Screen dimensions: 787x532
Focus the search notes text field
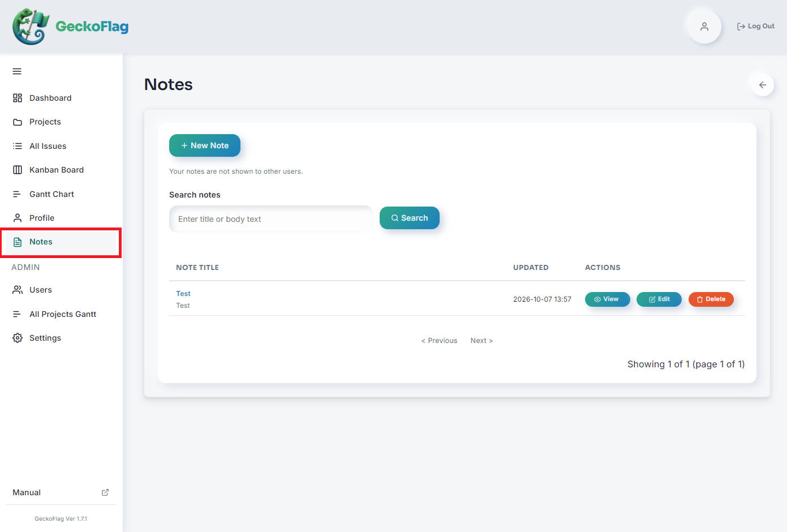(x=271, y=219)
